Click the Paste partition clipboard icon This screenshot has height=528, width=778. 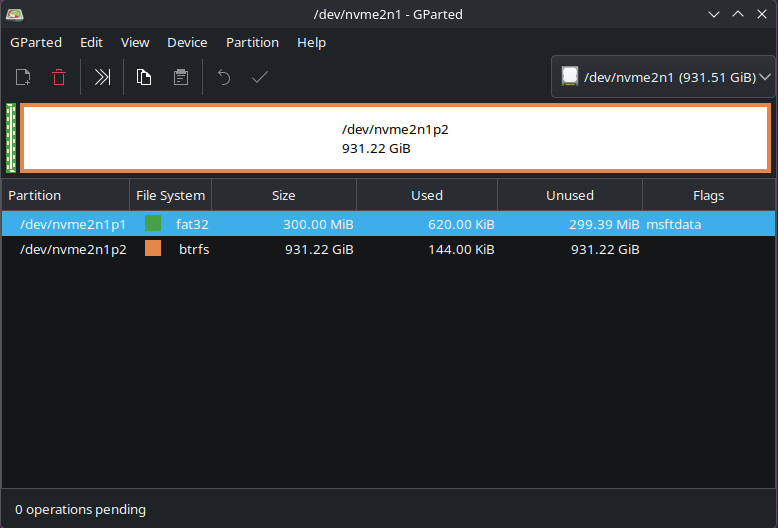click(x=181, y=77)
